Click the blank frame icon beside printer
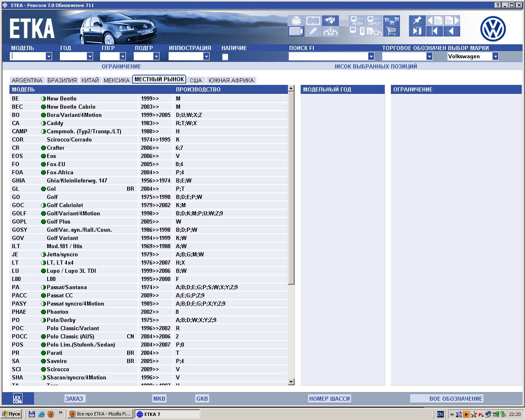525x420 pixels. [x=313, y=21]
